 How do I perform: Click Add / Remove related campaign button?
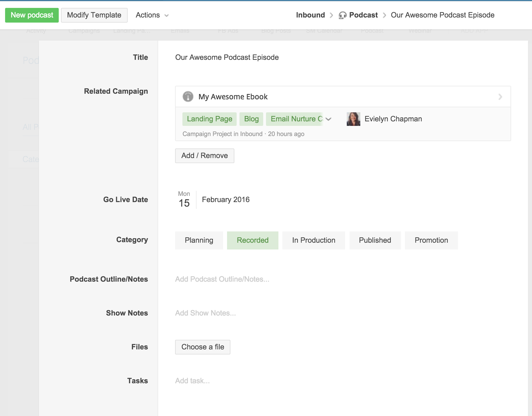coord(204,156)
